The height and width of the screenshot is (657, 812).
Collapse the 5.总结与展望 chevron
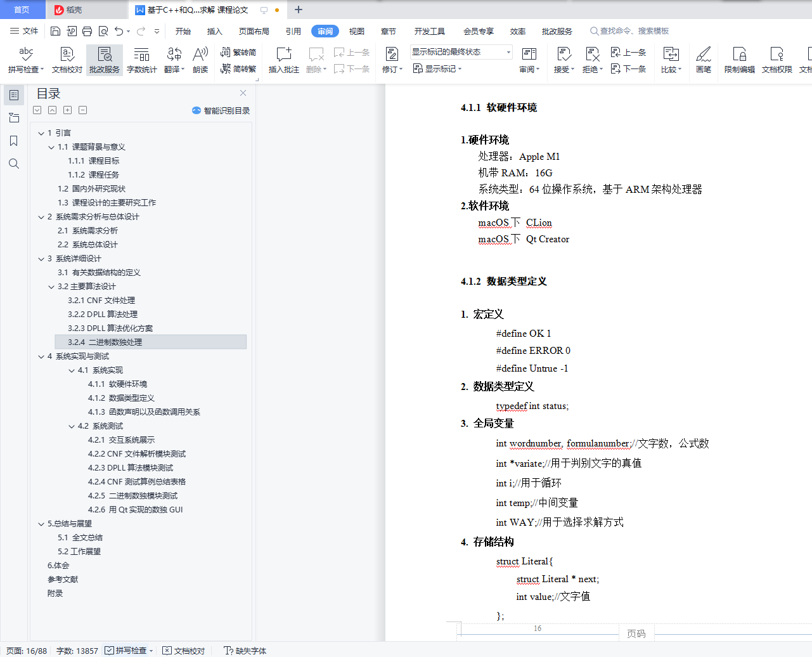(x=41, y=524)
